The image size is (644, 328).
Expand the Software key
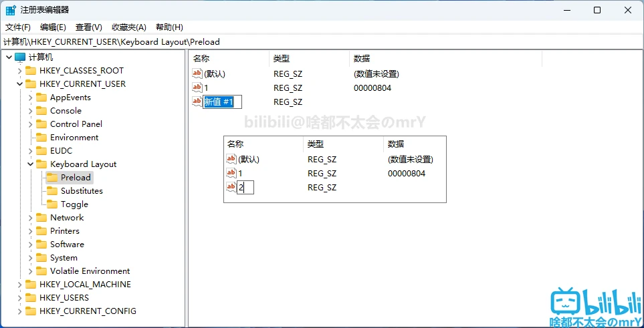(30, 244)
